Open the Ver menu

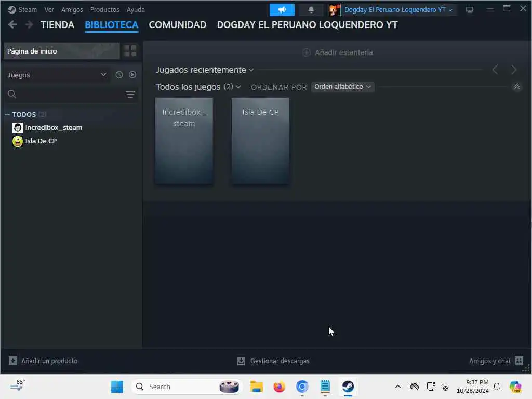[x=49, y=9]
